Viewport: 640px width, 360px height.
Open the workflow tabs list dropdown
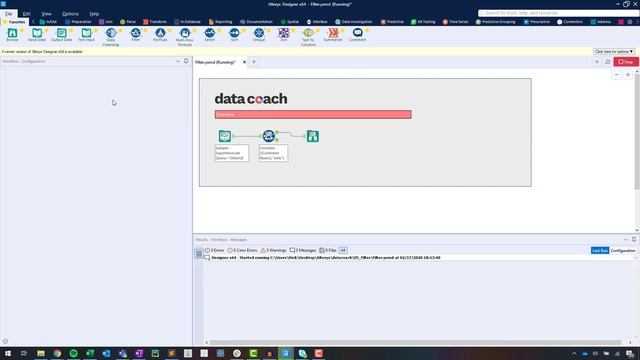click(597, 62)
